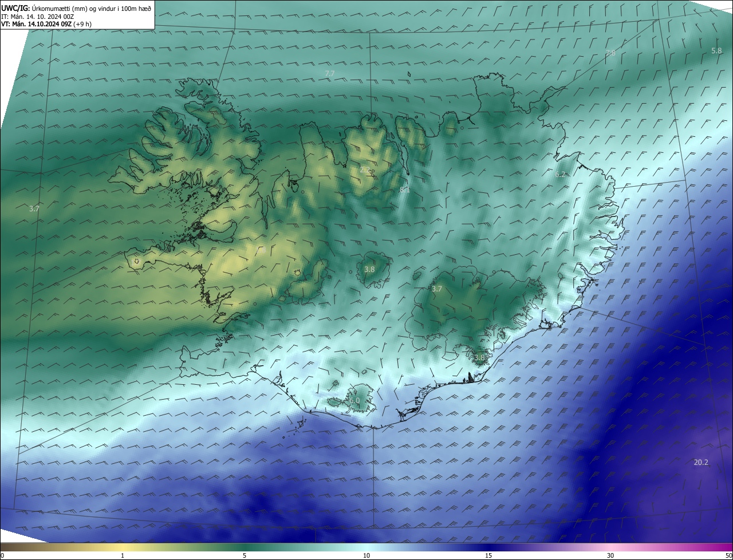Click the 30 tick label on the color bar

coord(610,555)
